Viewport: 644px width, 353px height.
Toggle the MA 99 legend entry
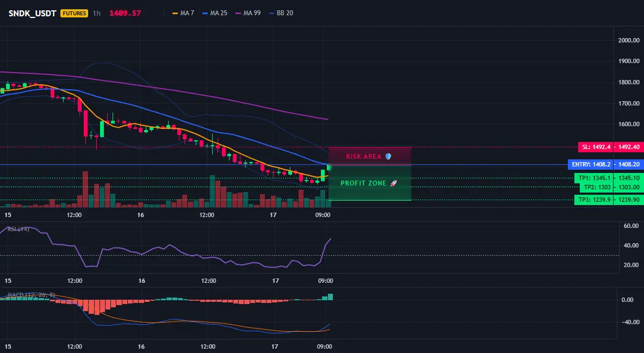pos(248,13)
